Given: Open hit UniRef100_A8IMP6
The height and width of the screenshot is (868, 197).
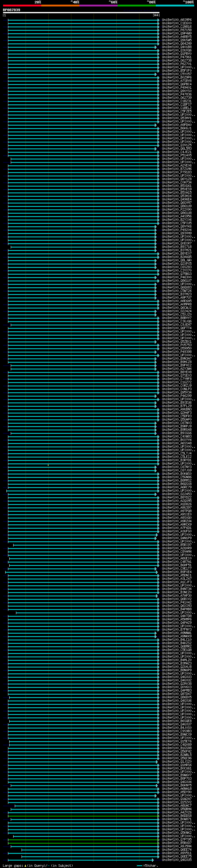Looking at the screenshot, I should pos(177,20).
